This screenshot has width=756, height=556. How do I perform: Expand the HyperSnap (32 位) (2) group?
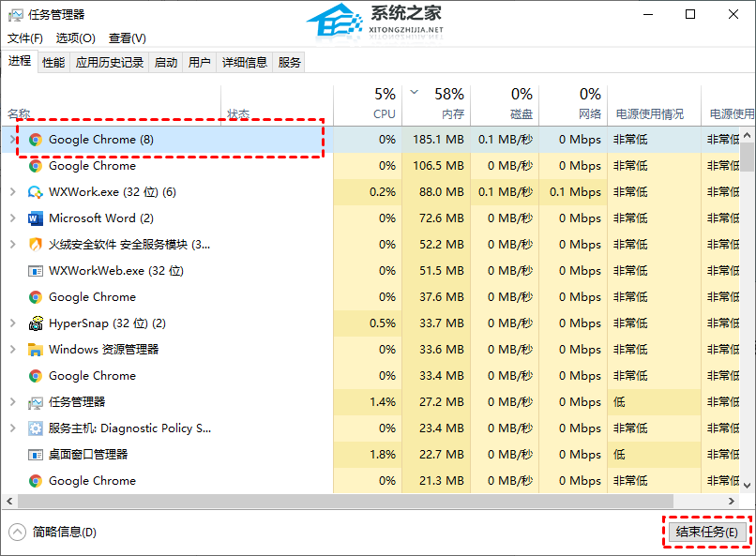point(13,323)
